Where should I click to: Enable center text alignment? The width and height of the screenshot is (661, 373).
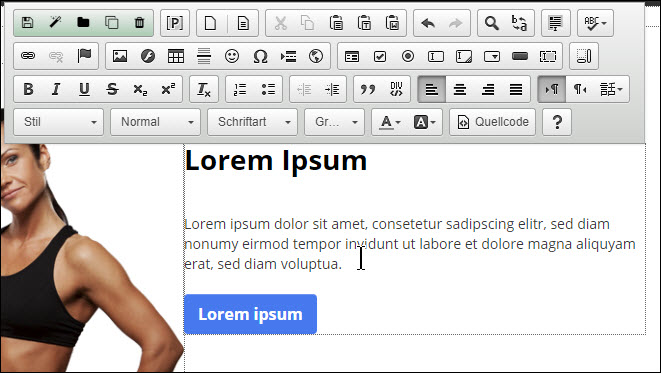[x=459, y=89]
